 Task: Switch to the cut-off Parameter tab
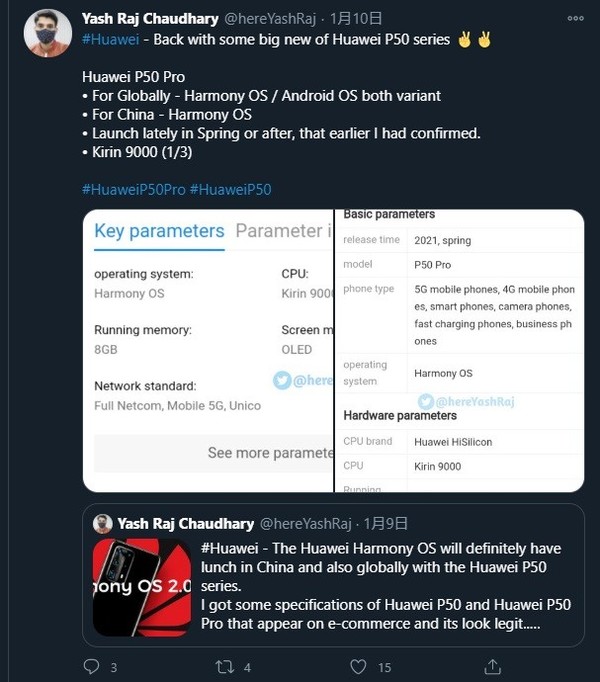pos(283,231)
